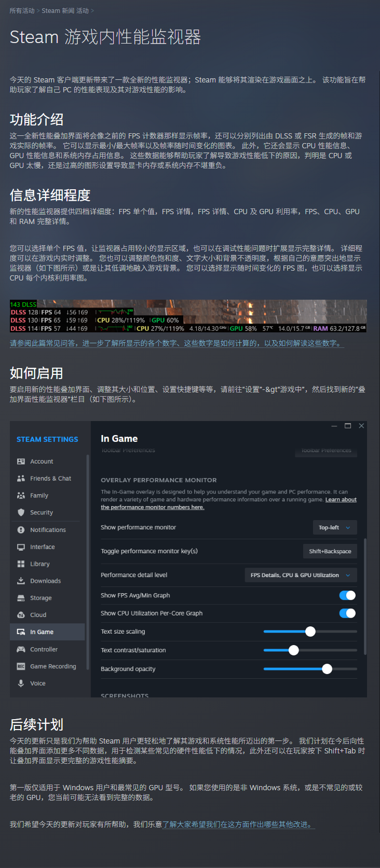Click the Game Recording REC icon
Viewport: 380px width, 868px height.
[21, 666]
